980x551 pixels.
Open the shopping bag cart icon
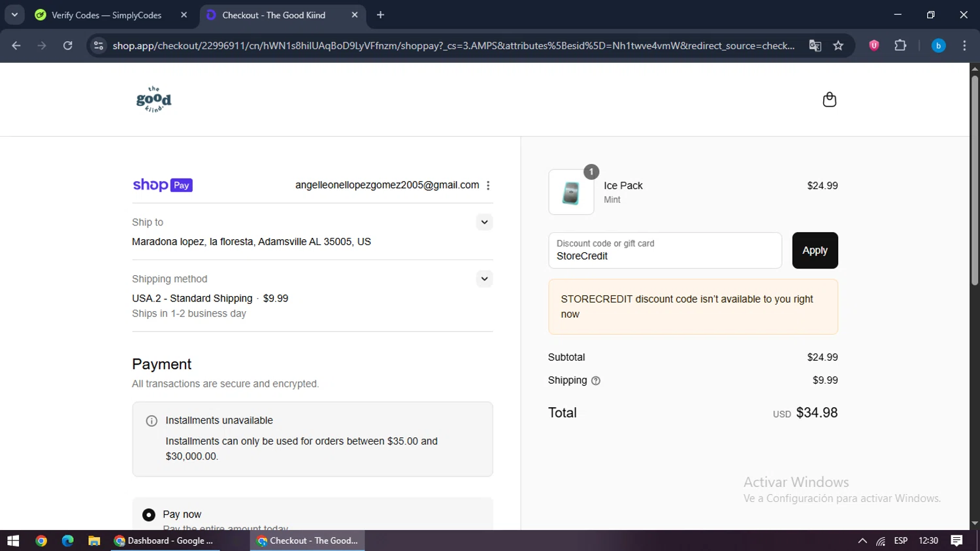(829, 99)
